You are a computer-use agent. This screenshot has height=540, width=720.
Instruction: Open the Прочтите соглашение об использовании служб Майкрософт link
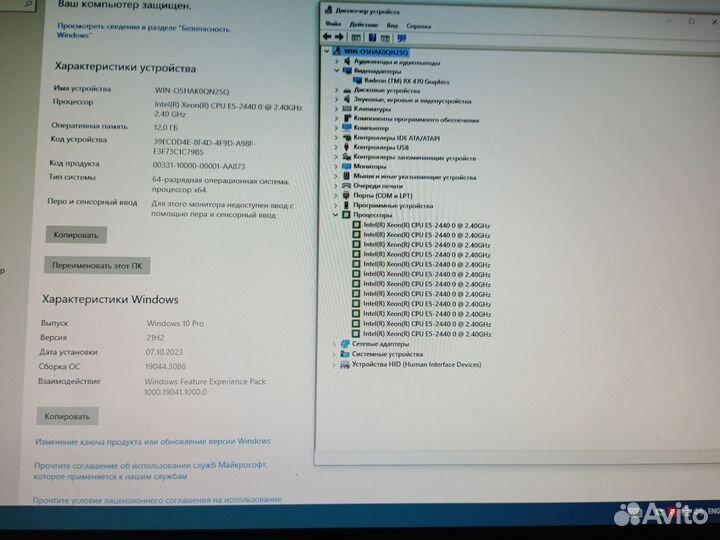[151, 471]
